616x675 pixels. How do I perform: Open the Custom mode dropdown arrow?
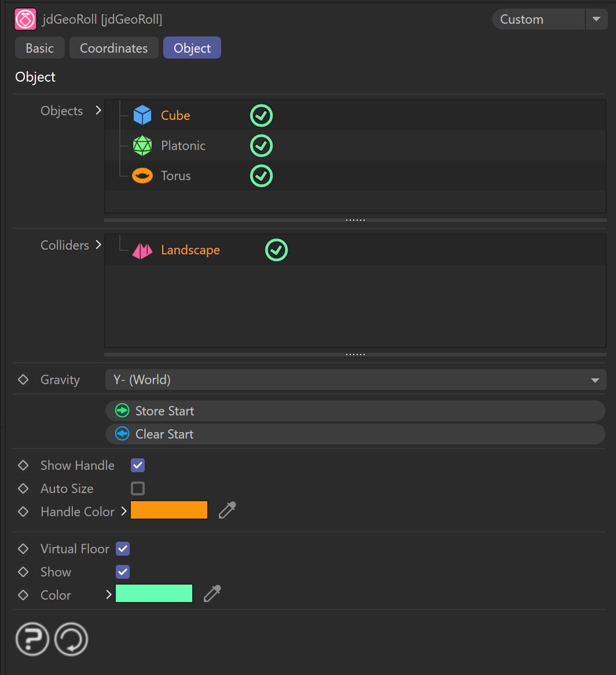pyautogui.click(x=596, y=19)
